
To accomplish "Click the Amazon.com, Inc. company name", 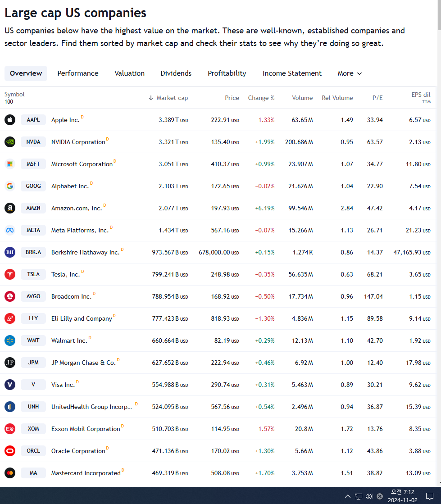I will point(77,208).
